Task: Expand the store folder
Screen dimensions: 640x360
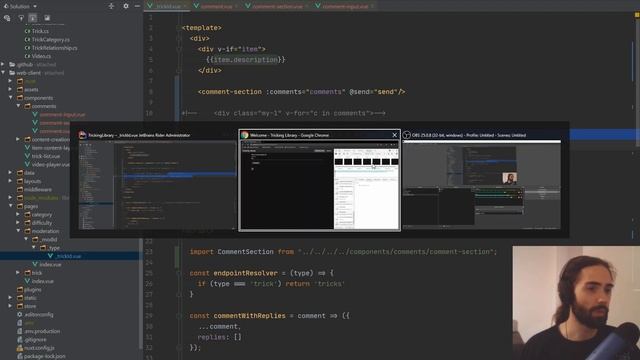Action: pos(11,306)
